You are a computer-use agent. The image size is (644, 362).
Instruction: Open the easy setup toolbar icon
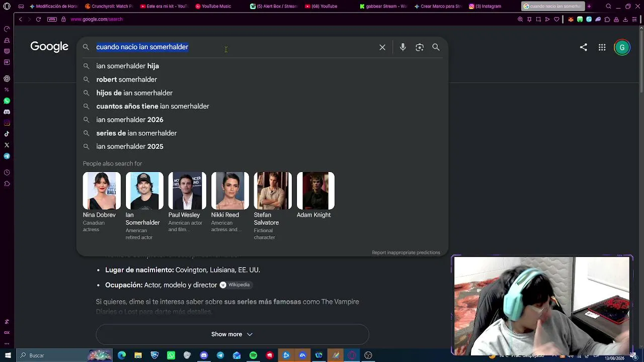pyautogui.click(x=634, y=19)
